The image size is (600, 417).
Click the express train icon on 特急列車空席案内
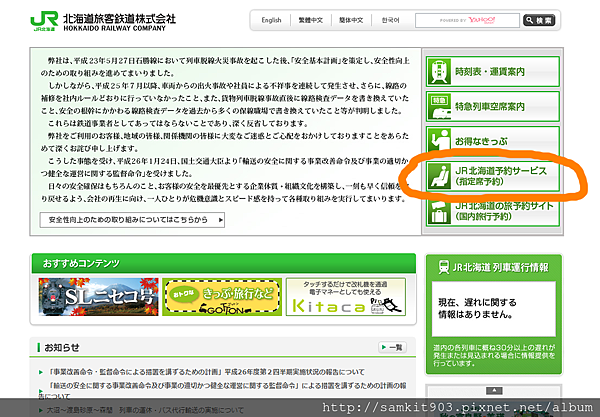pos(439,107)
